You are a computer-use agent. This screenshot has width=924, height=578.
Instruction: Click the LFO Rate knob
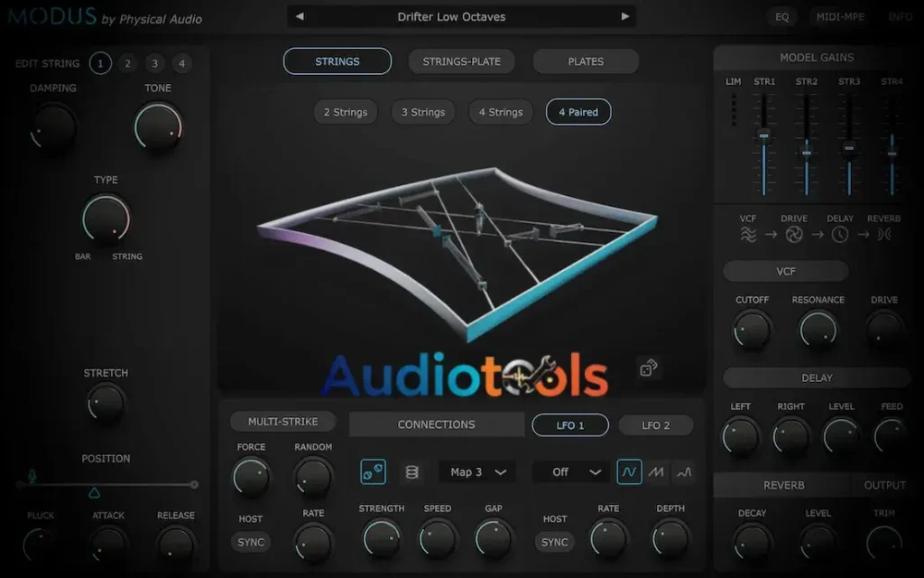click(608, 538)
